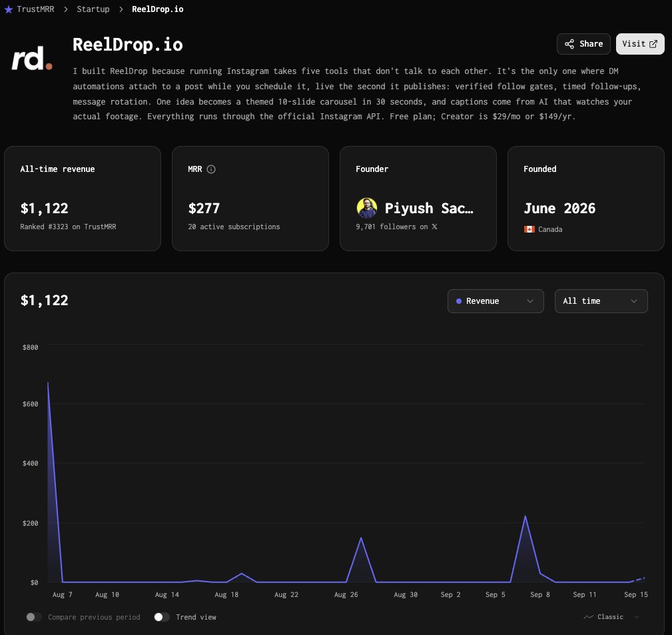Open the founder name Piyush Sac...
672x635 pixels.
429,209
